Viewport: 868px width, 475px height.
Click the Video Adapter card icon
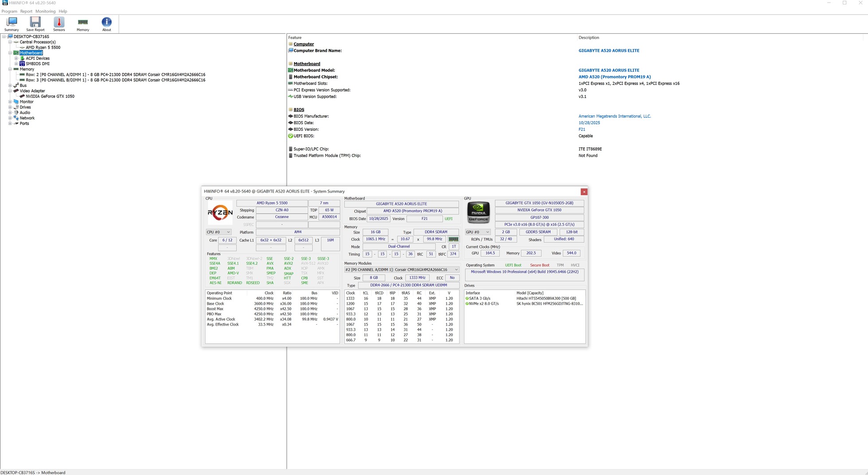click(16, 91)
